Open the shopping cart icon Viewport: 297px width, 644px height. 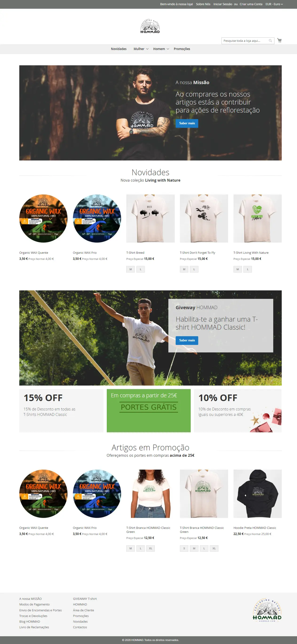(279, 40)
